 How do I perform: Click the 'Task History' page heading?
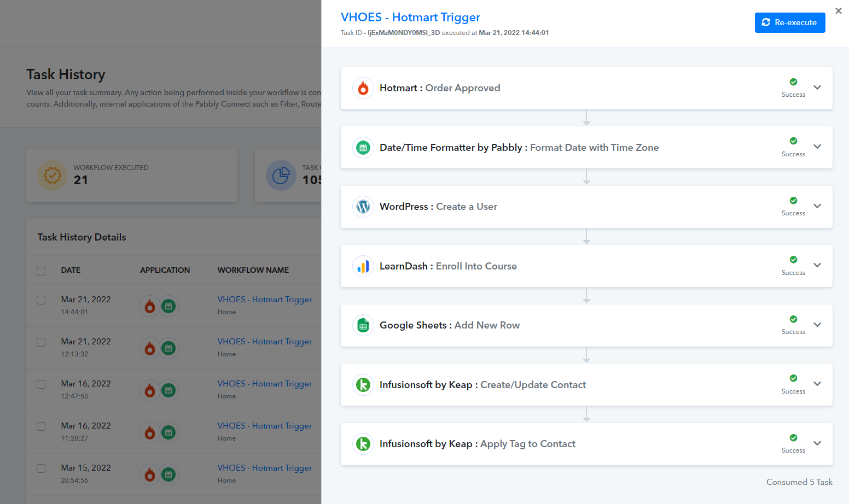pyautogui.click(x=66, y=74)
